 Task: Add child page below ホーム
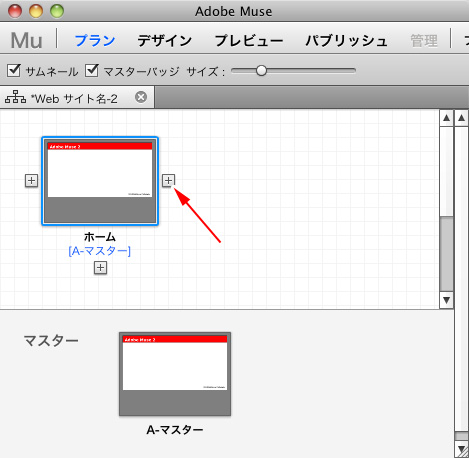click(x=100, y=268)
